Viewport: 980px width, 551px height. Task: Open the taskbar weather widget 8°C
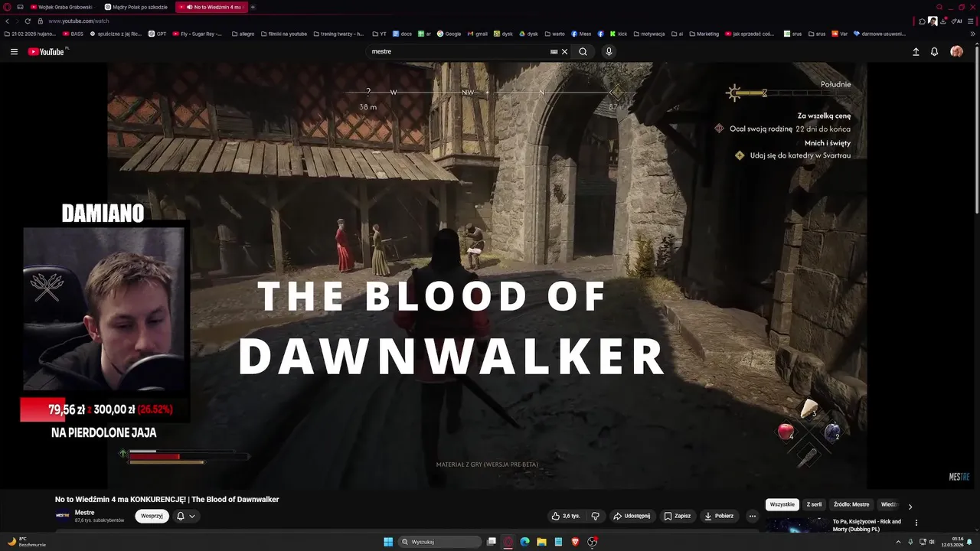click(x=26, y=542)
